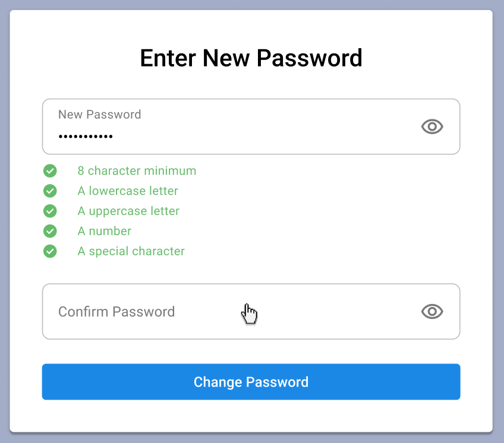Show the New Password characters via eye icon
Viewport: 504px width, 443px height.
point(432,126)
